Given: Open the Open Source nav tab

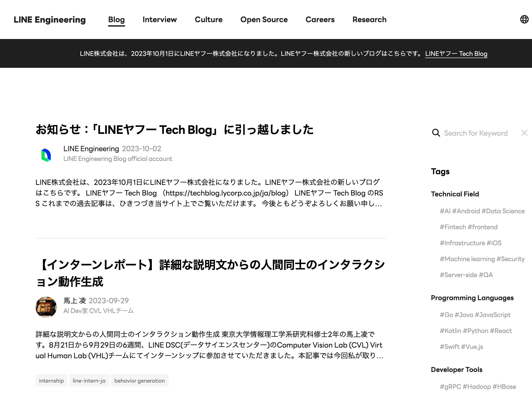Looking at the screenshot, I should click(x=264, y=20).
